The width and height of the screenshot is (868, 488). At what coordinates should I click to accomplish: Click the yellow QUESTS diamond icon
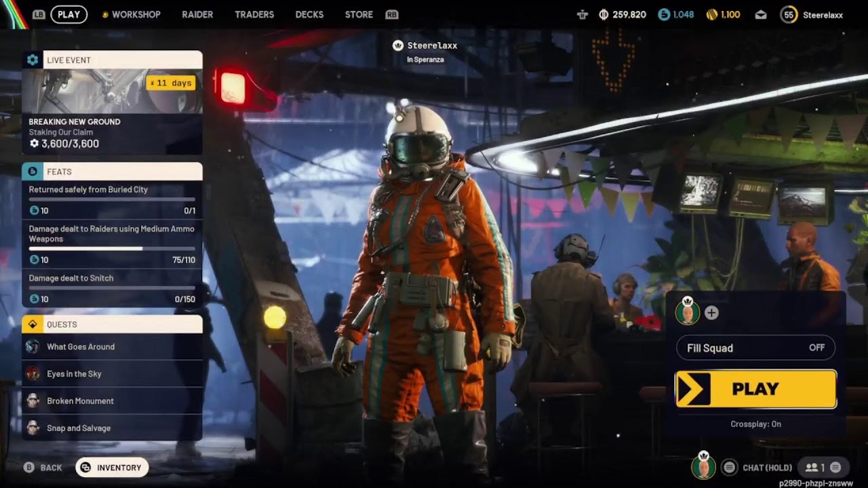click(33, 324)
